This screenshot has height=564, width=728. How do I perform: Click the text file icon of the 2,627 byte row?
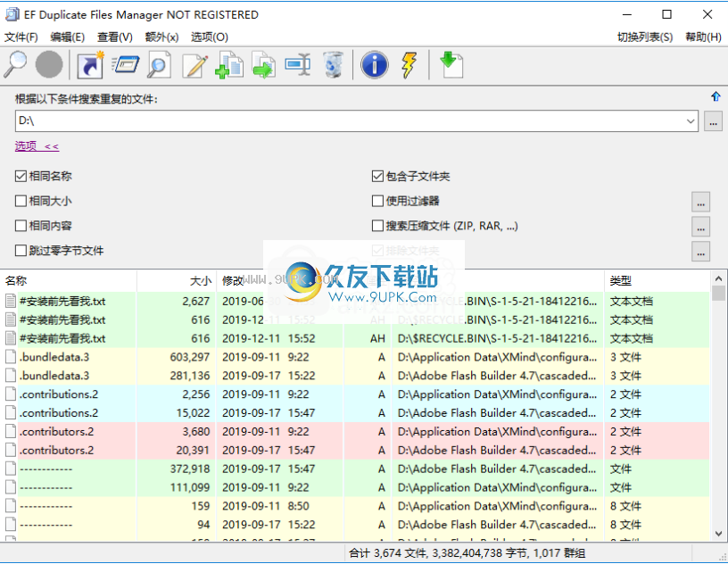click(10, 301)
